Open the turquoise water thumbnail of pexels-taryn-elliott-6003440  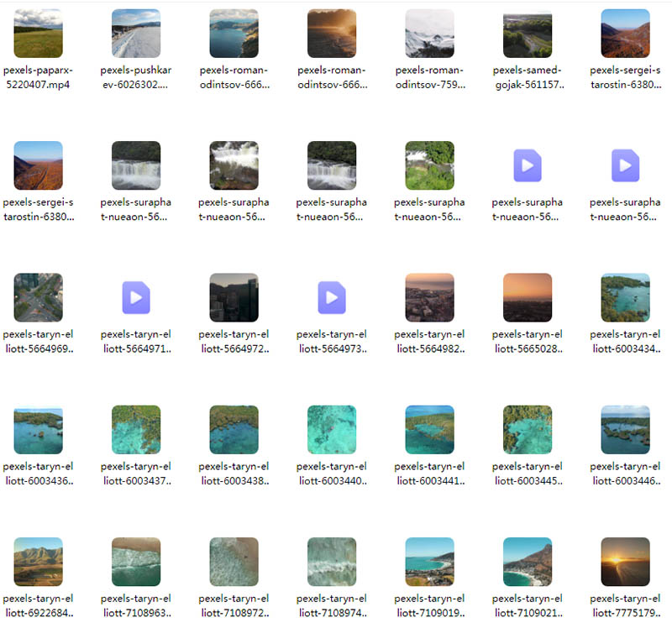tap(332, 430)
